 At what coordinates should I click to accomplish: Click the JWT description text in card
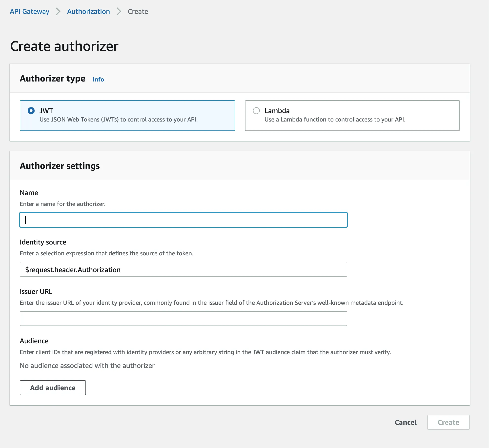[119, 120]
